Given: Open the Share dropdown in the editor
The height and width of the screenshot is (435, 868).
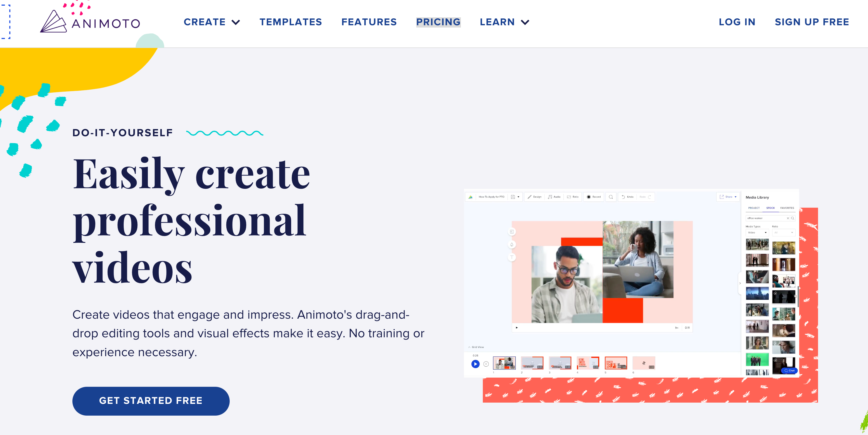Looking at the screenshot, I should (x=728, y=197).
